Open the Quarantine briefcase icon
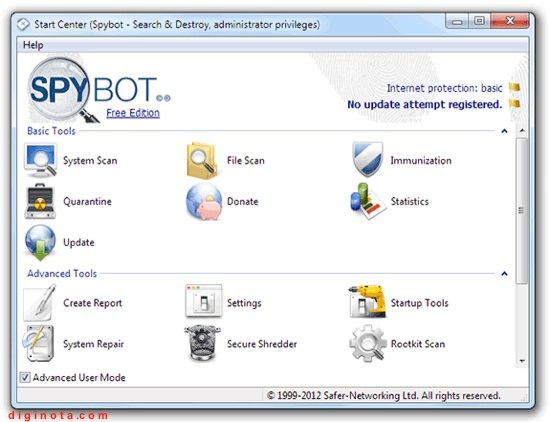 pyautogui.click(x=40, y=201)
